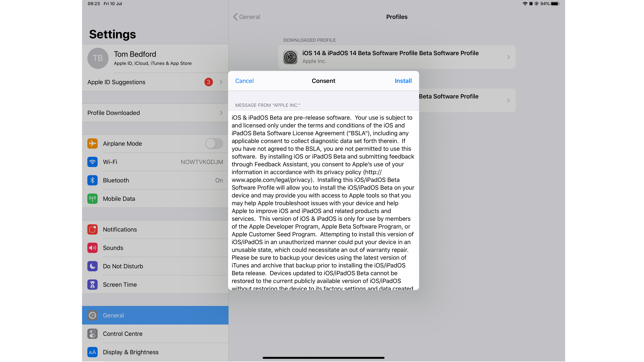Tap the General gear icon in sidebar

pos(92,316)
